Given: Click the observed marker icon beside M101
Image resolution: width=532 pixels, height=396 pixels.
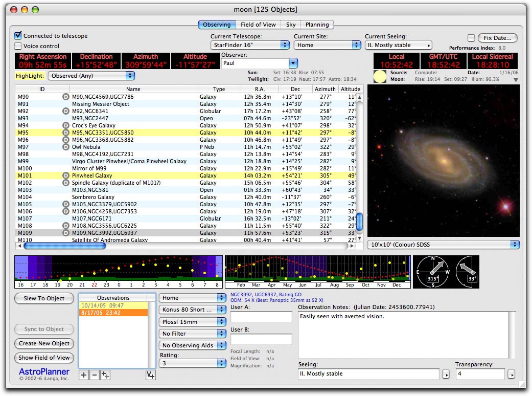Looking at the screenshot, I should (x=65, y=175).
